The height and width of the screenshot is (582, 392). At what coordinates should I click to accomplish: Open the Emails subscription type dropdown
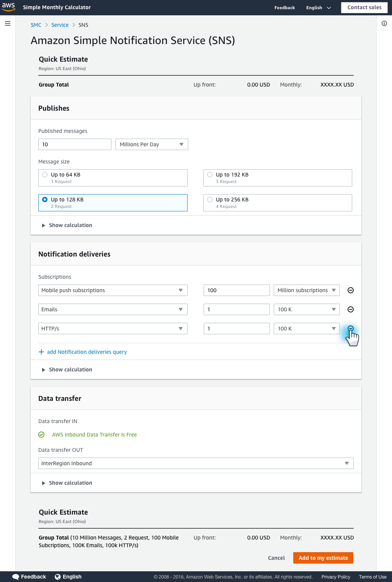click(x=113, y=309)
